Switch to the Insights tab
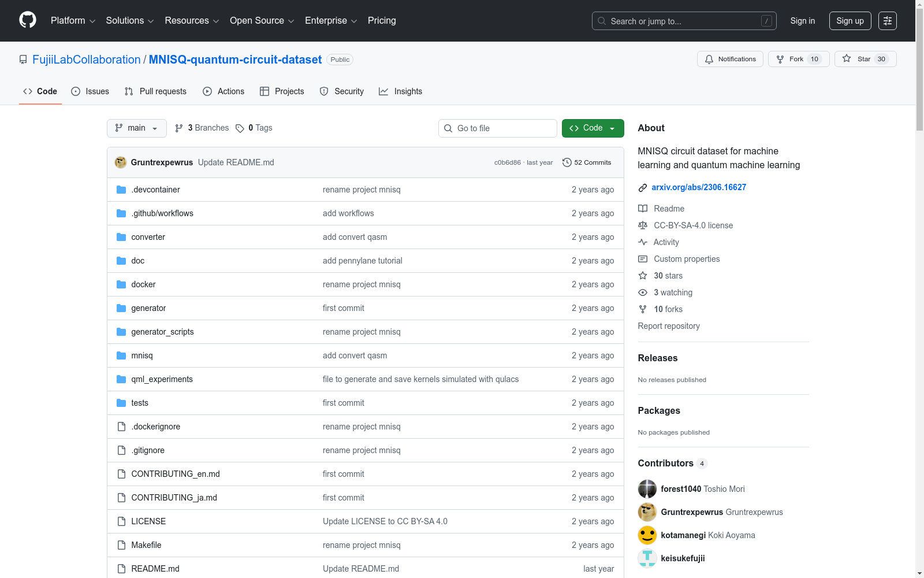 tap(401, 91)
